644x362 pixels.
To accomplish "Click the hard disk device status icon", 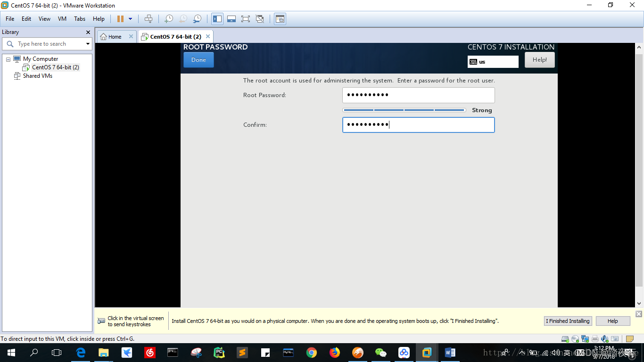I will (x=565, y=339).
